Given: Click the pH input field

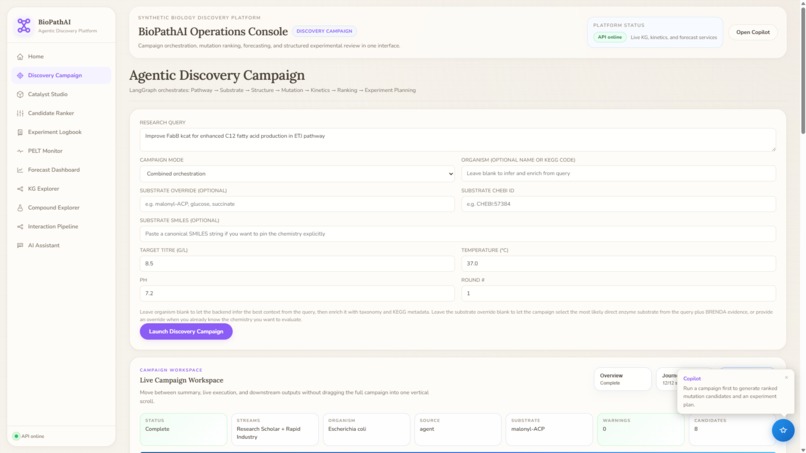Looking at the screenshot, I should [x=297, y=294].
